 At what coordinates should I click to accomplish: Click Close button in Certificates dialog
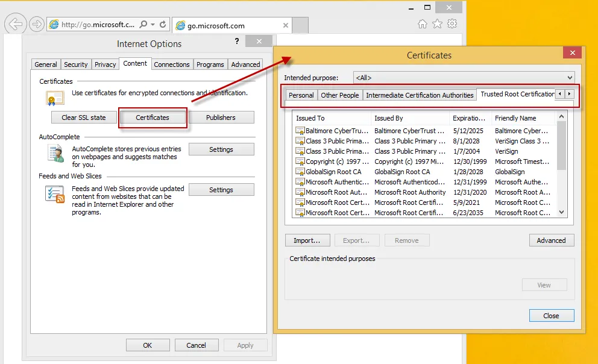(x=552, y=316)
